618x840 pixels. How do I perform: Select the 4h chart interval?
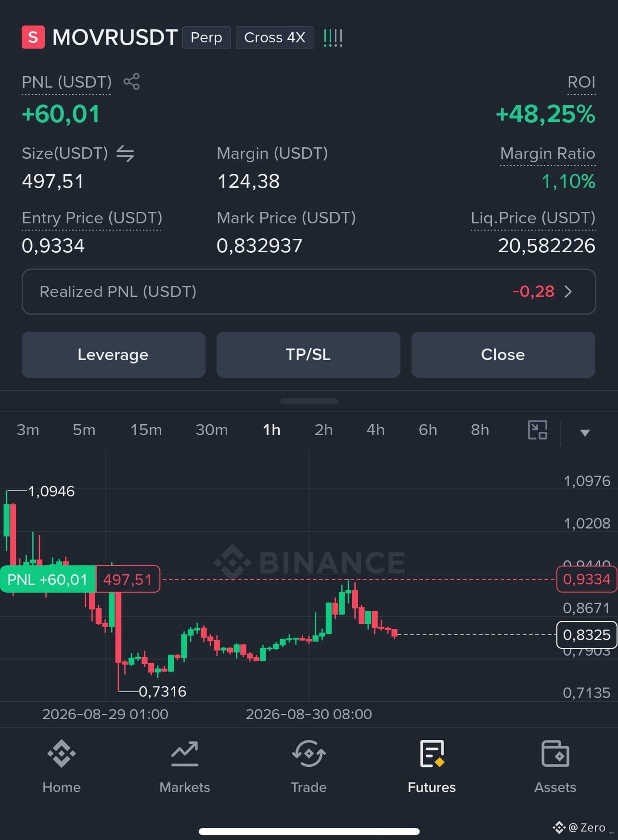[375, 429]
